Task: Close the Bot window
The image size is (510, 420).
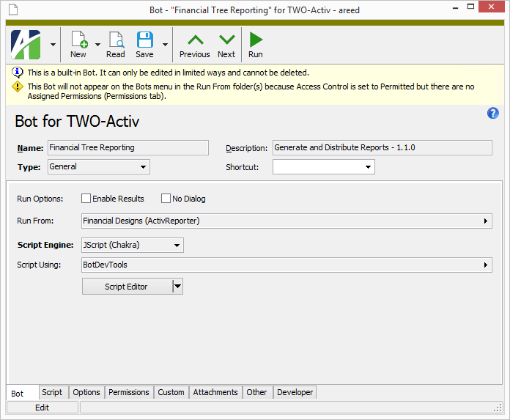Action: [491, 7]
